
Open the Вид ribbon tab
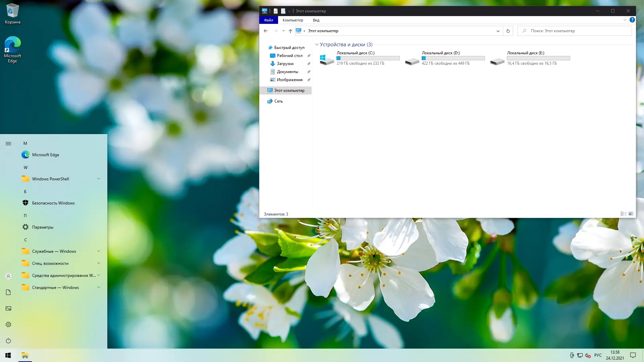pyautogui.click(x=316, y=20)
